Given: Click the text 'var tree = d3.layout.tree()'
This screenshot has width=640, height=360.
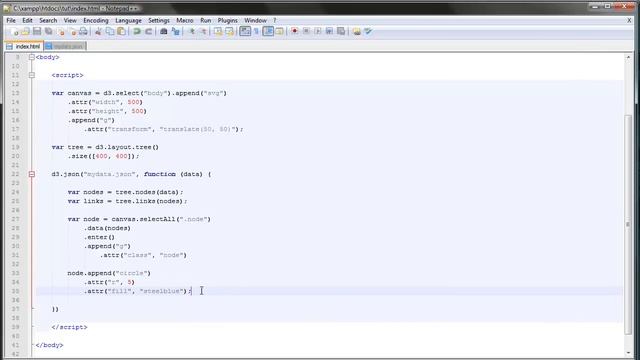Looking at the screenshot, I should (105, 147).
